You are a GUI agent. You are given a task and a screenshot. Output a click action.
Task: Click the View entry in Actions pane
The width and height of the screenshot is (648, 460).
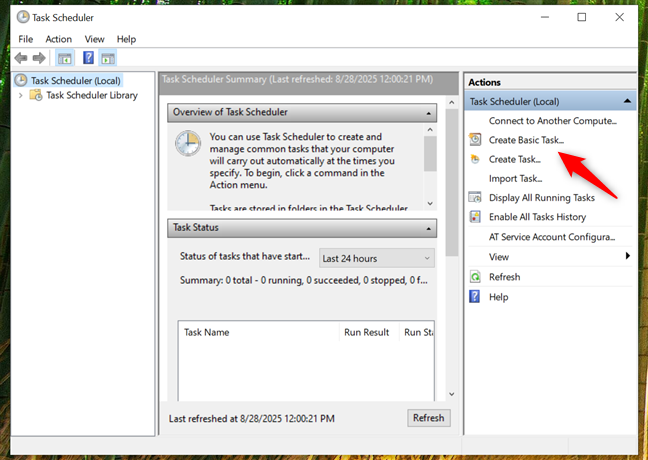[499, 257]
